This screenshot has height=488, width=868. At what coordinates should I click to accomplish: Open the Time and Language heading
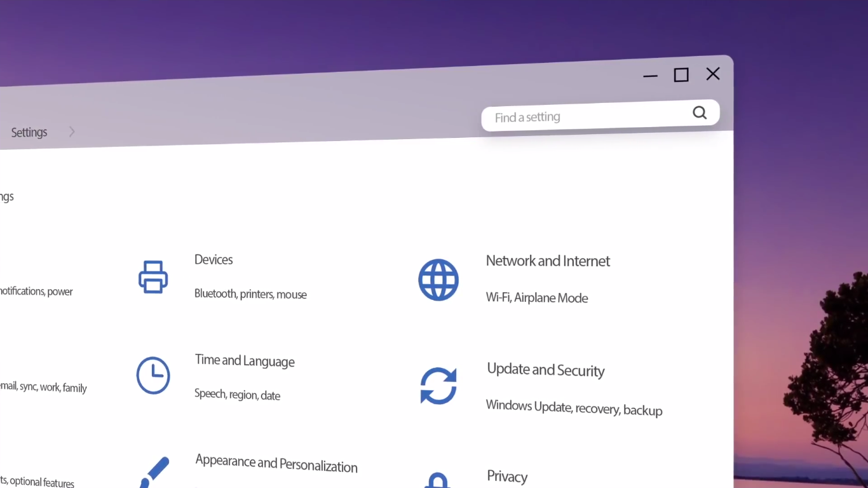pyautogui.click(x=245, y=361)
